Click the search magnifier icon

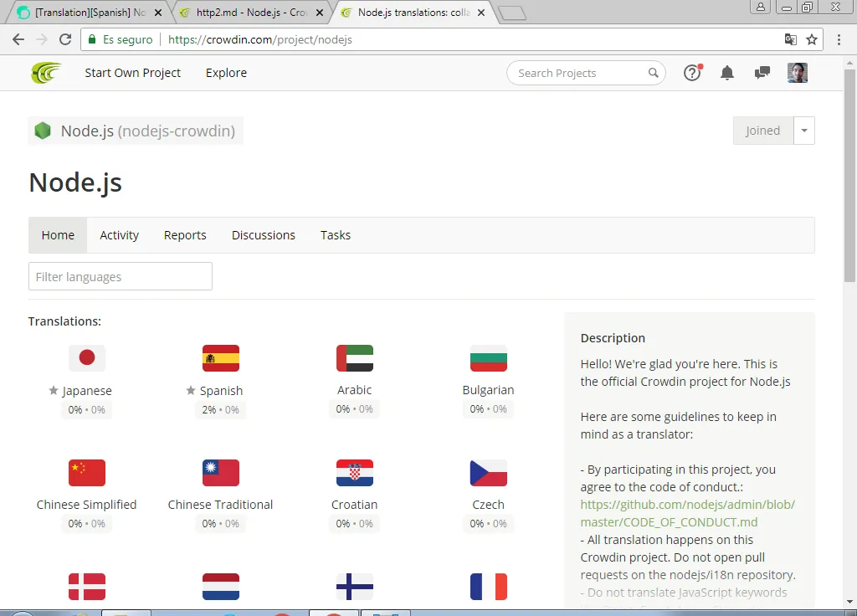click(653, 73)
